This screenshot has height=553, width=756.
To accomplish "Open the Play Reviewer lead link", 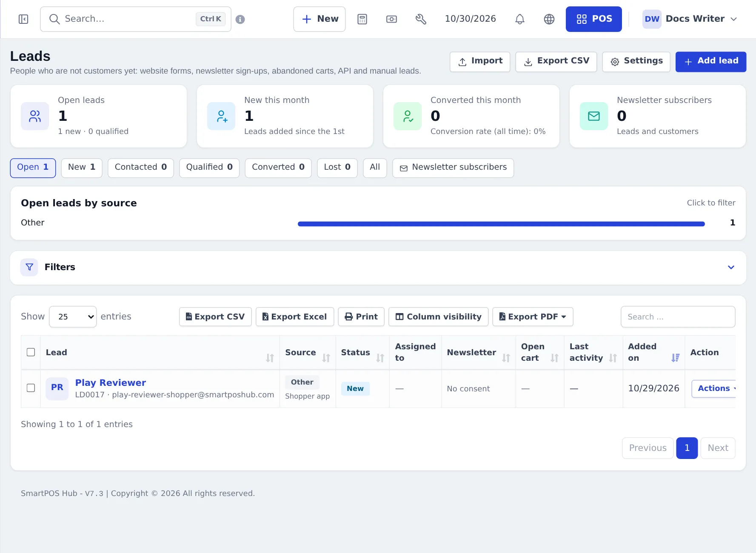I will tap(110, 383).
